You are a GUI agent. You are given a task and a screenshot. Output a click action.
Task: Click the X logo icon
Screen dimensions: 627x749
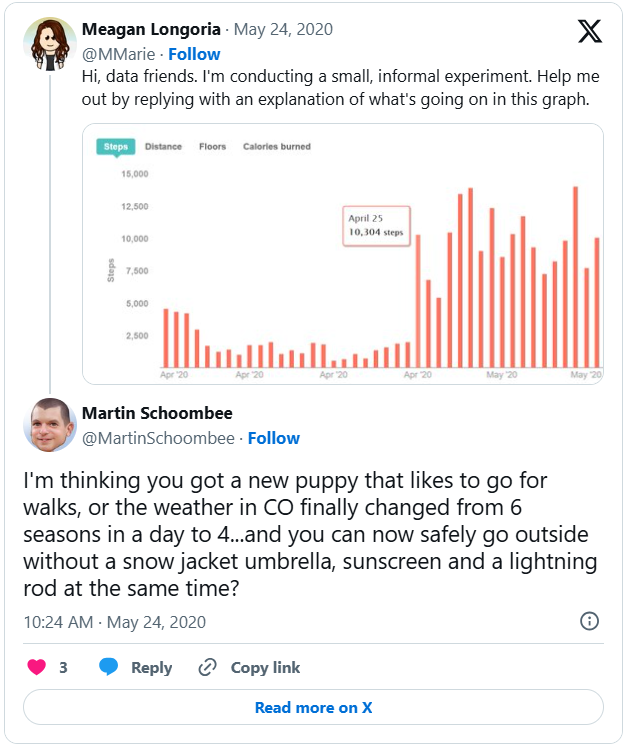point(590,32)
